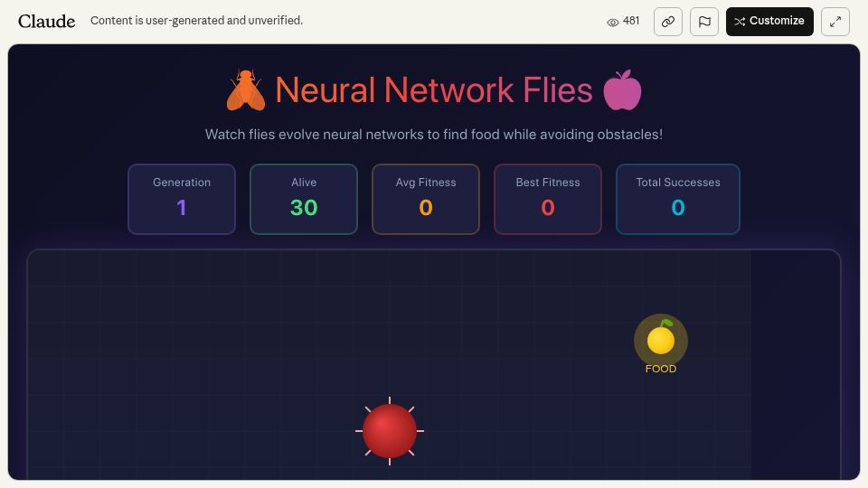868x488 pixels.
Task: Click the copy link icon button
Action: [667, 22]
